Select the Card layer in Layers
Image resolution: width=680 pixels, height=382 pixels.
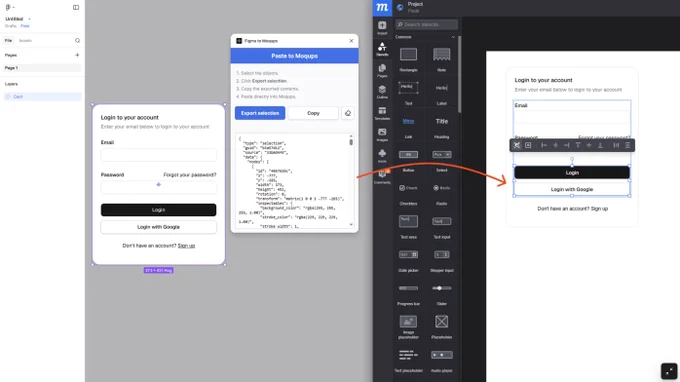coord(42,97)
